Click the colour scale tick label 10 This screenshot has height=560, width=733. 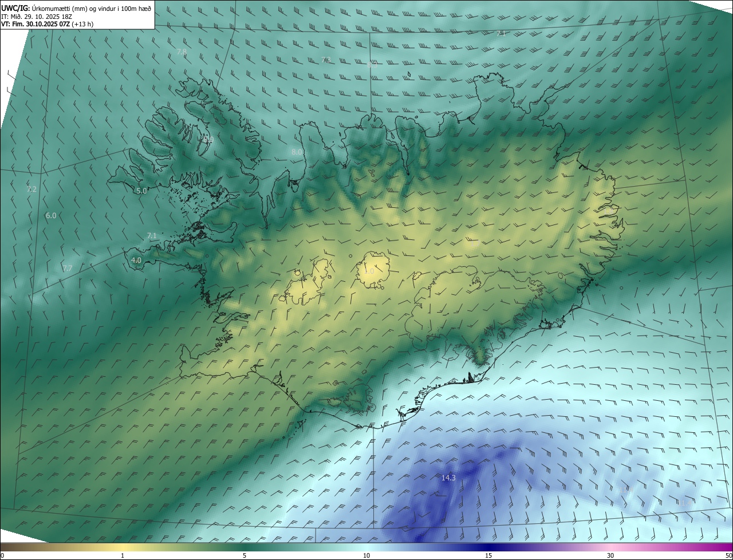pyautogui.click(x=366, y=555)
